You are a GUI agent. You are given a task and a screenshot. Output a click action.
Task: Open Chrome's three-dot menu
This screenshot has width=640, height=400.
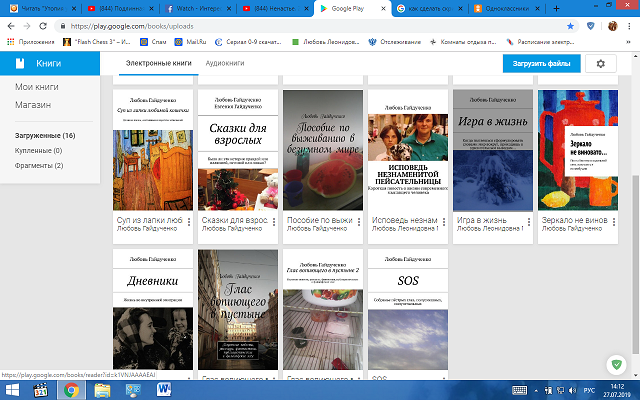628,27
